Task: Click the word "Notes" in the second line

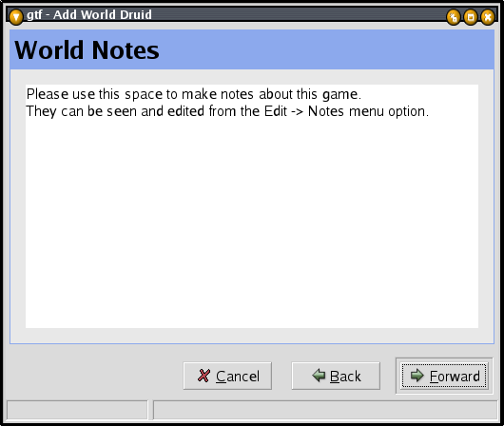Action: (x=325, y=111)
